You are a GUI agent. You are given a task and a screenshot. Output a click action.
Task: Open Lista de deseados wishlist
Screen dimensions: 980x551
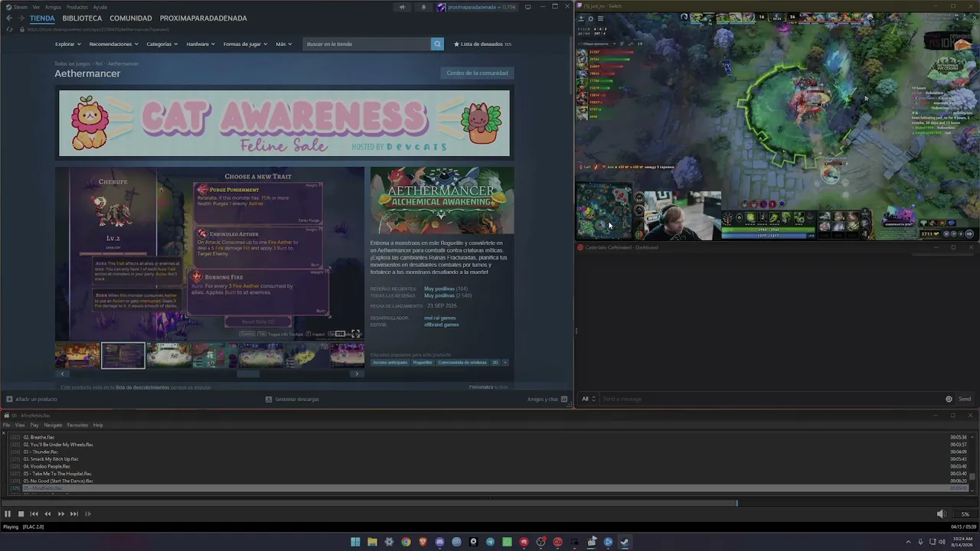482,44
